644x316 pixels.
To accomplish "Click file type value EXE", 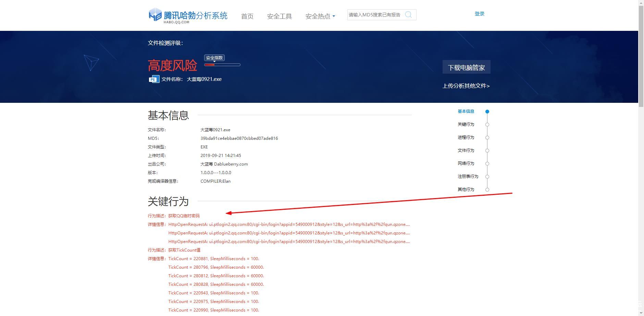I will [x=204, y=147].
